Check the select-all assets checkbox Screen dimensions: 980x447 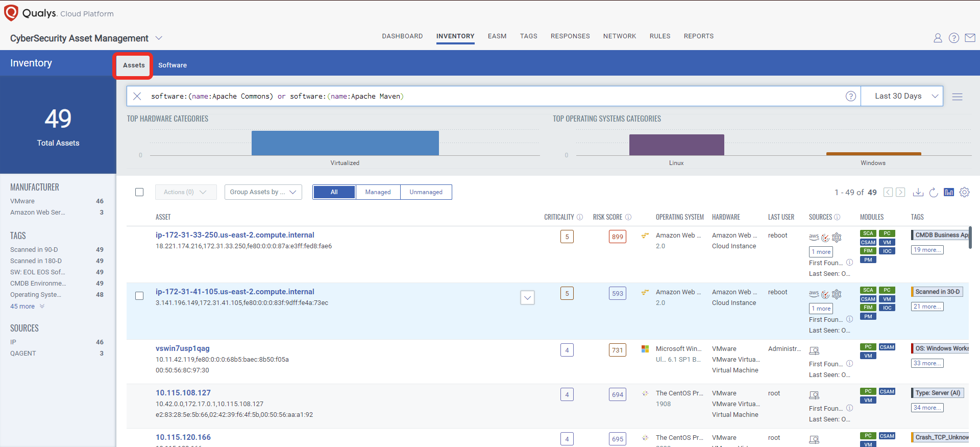[139, 192]
